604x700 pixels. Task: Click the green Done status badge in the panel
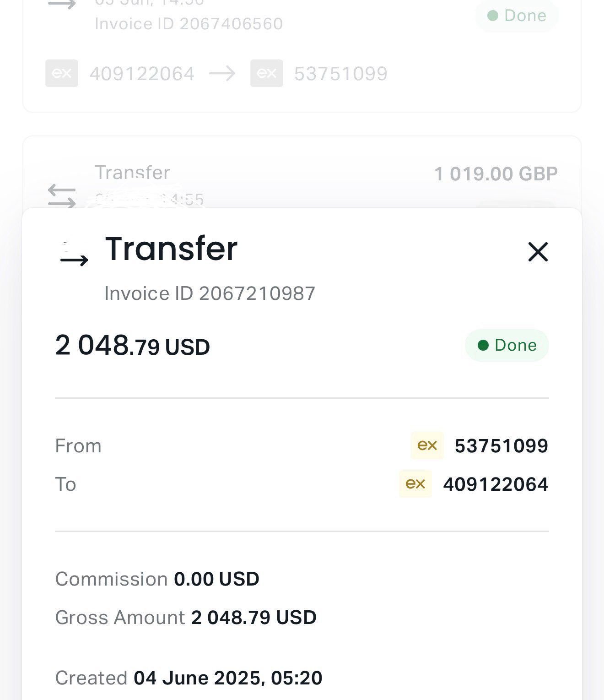point(507,345)
